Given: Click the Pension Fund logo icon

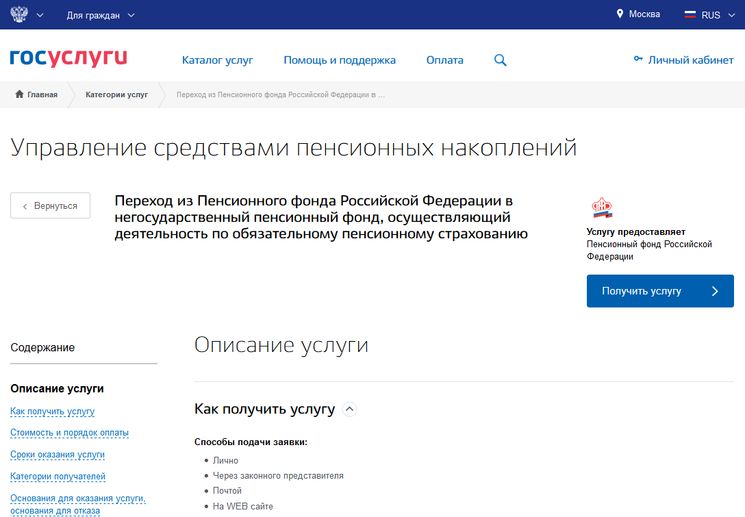Looking at the screenshot, I should [602, 208].
